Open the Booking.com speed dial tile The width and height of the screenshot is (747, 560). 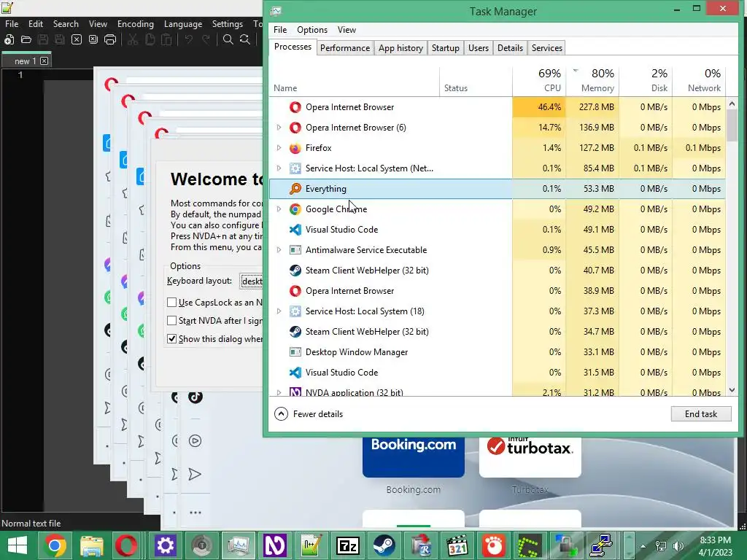pyautogui.click(x=414, y=457)
